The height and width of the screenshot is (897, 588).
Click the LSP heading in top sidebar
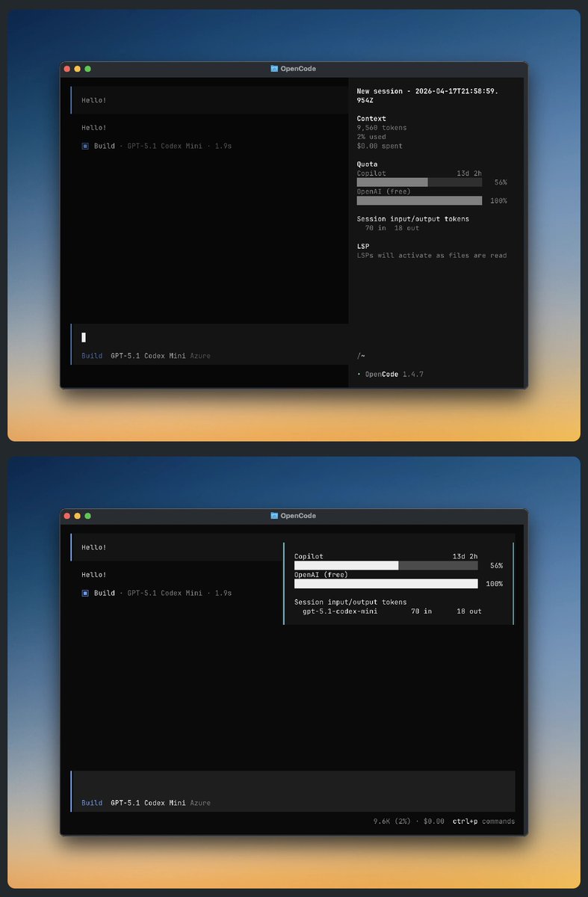point(362,246)
